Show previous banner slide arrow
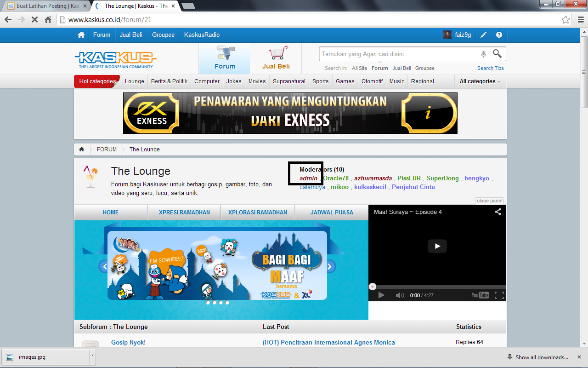This screenshot has height=368, width=588. (x=104, y=266)
